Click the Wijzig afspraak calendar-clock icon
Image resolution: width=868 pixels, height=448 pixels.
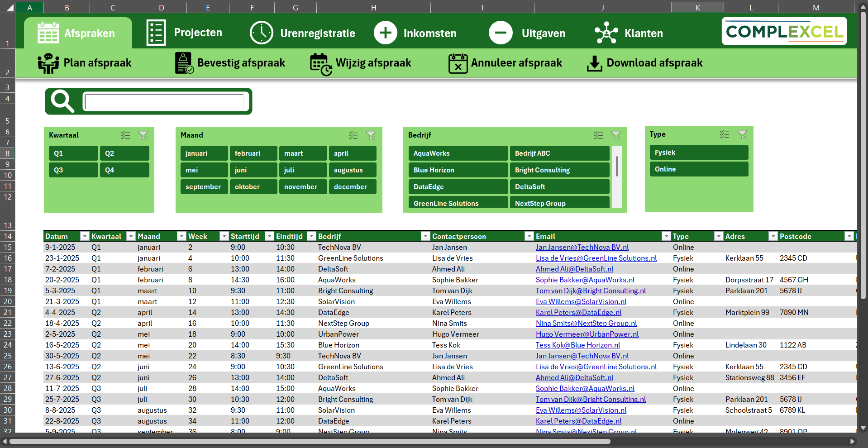[321, 64]
